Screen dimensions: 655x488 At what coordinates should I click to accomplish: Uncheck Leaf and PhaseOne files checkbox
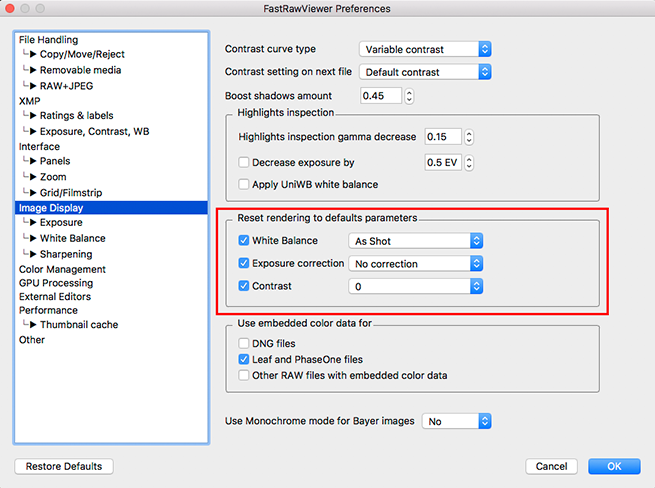pos(244,359)
